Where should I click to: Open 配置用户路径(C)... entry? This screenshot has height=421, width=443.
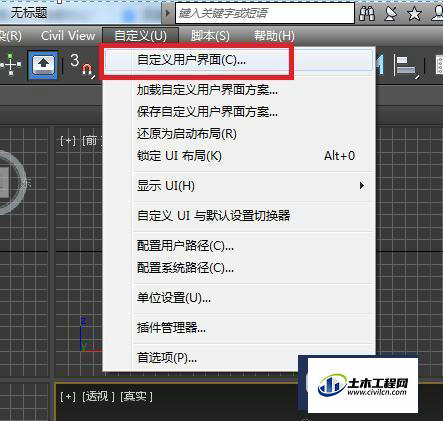click(238, 246)
